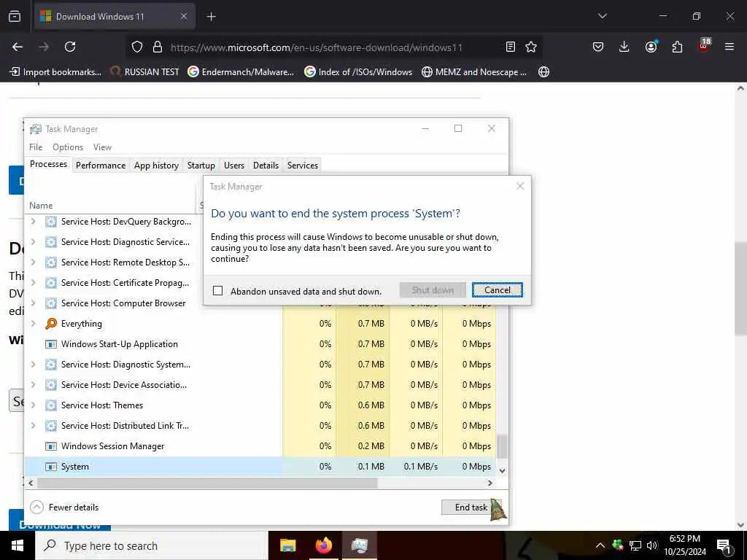The height and width of the screenshot is (560, 747).
Task: Expand Service Host: Distributed Link Tracking row
Action: coord(33,426)
